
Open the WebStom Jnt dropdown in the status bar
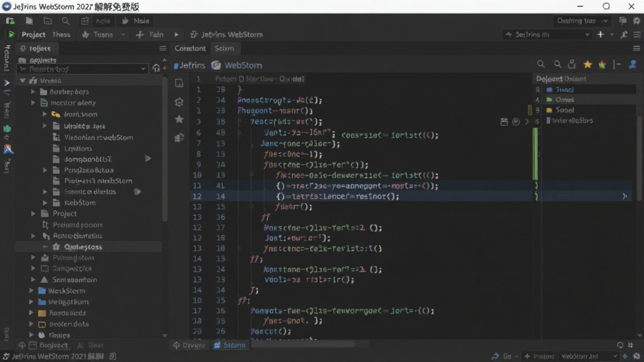pyautogui.click(x=588, y=356)
